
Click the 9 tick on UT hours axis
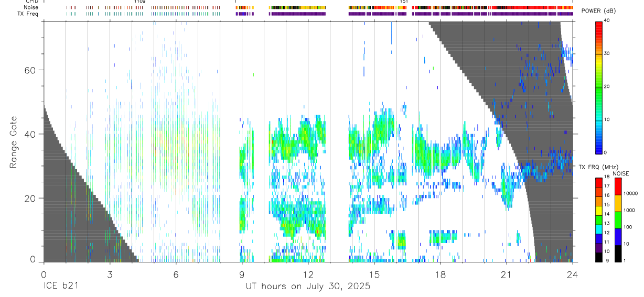click(242, 274)
